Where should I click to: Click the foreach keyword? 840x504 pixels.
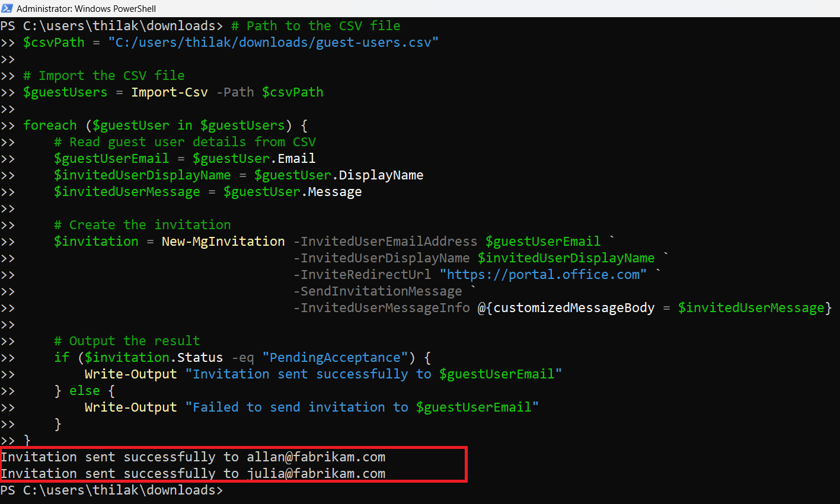point(50,126)
